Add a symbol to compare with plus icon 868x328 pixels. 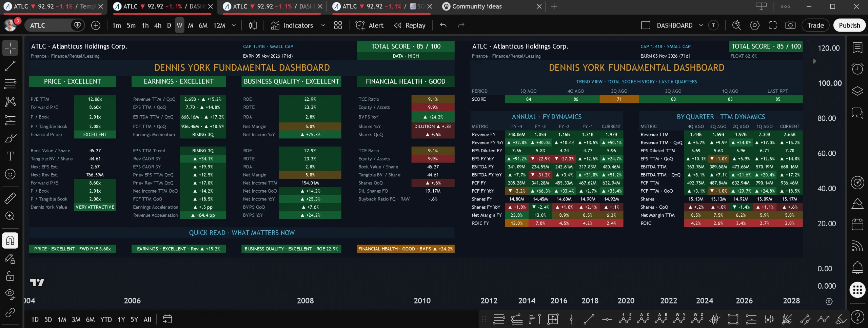[96, 25]
